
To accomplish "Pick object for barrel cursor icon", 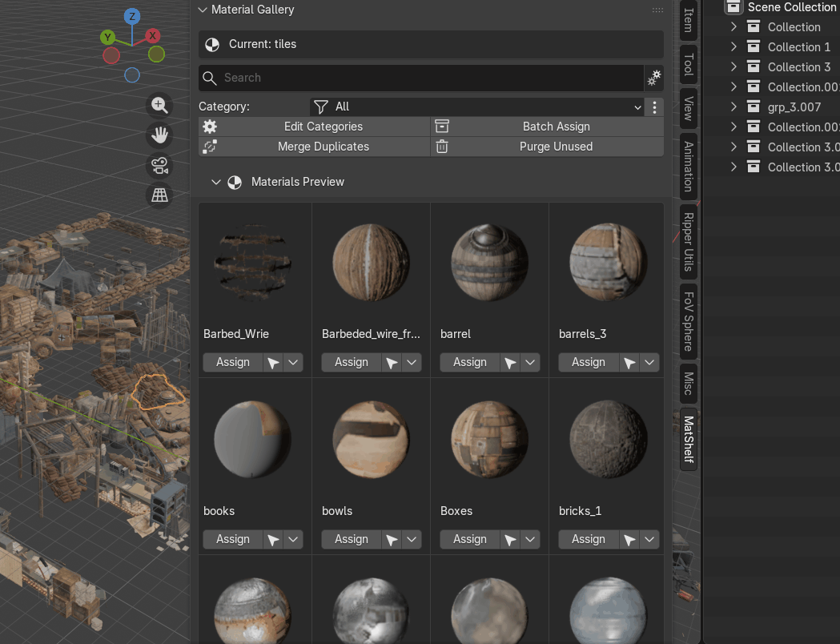I will 510,363.
